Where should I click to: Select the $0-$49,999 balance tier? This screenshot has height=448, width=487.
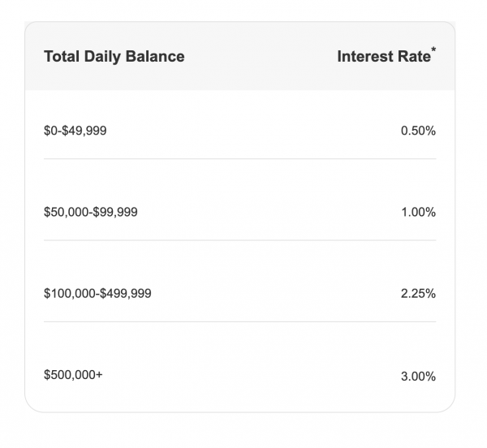[75, 130]
